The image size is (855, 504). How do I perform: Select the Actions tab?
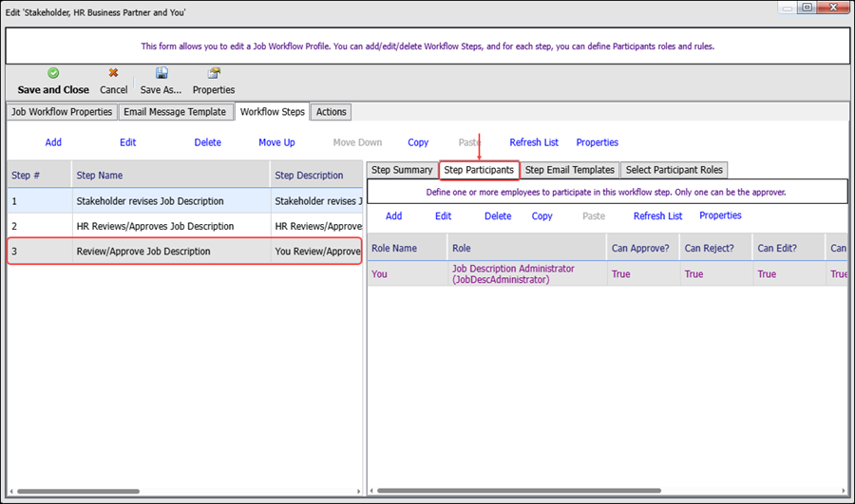coord(331,112)
